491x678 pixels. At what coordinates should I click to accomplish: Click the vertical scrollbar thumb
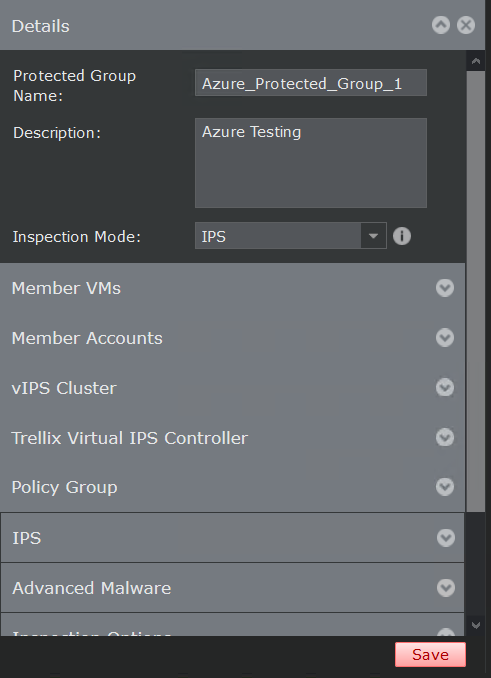[476, 291]
